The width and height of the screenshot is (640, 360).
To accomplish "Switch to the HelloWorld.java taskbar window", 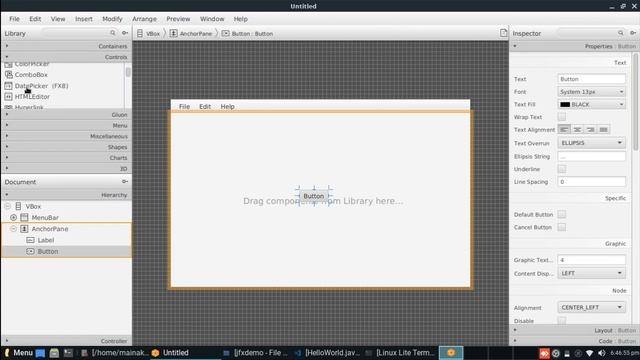I will coord(327,353).
